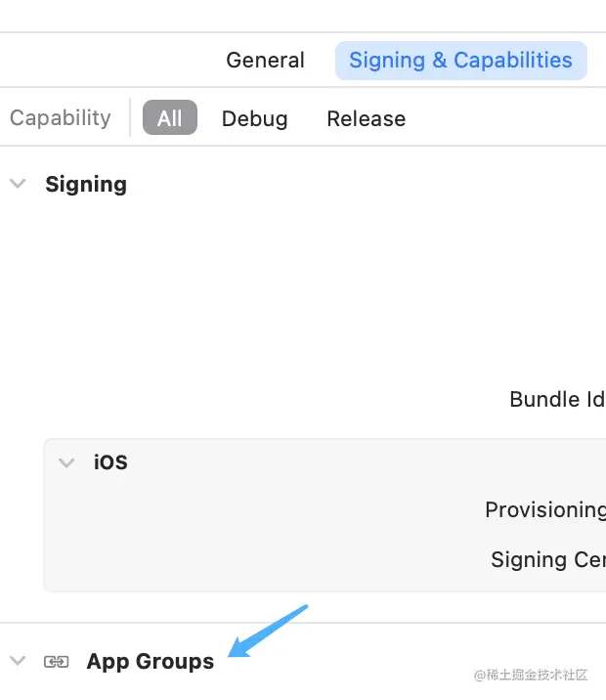Click the add Capability button
The height and width of the screenshot is (700, 606).
(x=59, y=118)
